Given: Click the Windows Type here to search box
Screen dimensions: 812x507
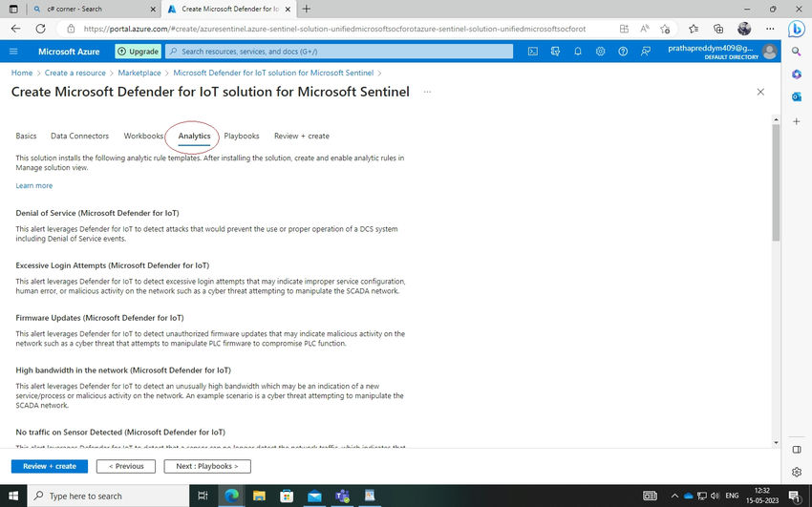Looking at the screenshot, I should tap(108, 496).
